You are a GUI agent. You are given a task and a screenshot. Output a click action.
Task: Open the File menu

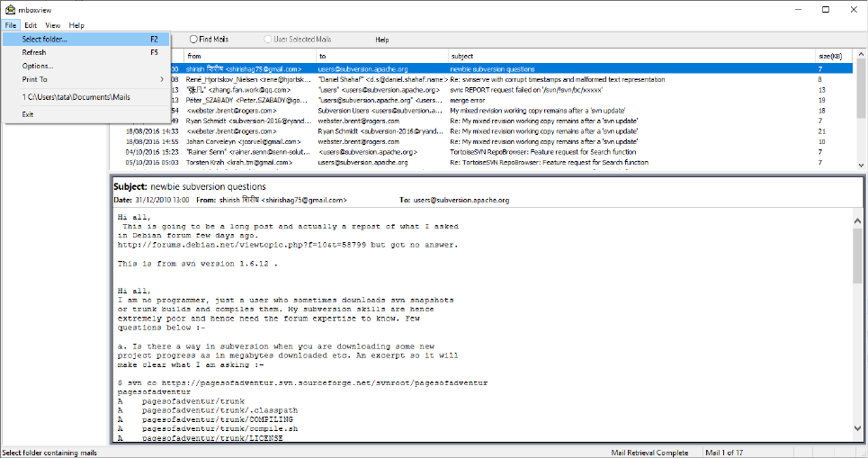(x=11, y=25)
